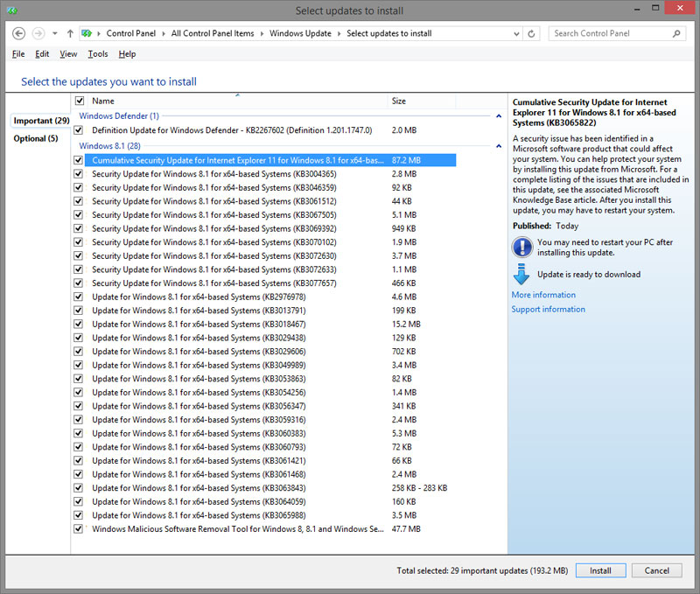Expand breadcrumb arrow after Control Panel
The height and width of the screenshot is (594, 700).
[x=164, y=33]
